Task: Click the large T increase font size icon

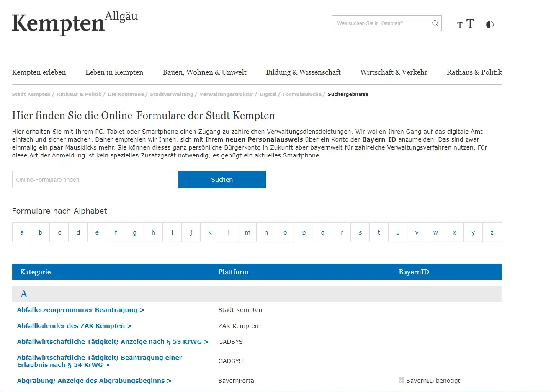Action: point(471,24)
